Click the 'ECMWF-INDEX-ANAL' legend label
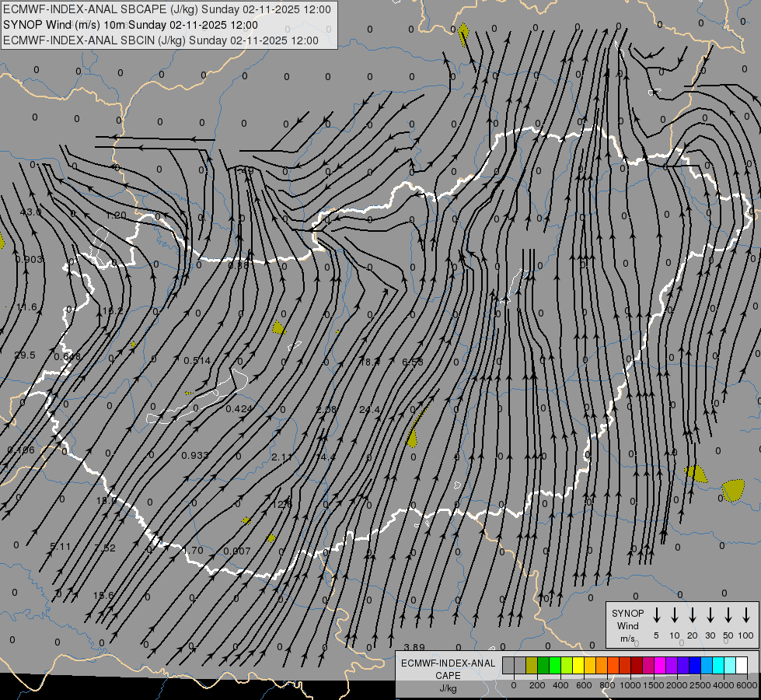The image size is (761, 700). pos(448,663)
